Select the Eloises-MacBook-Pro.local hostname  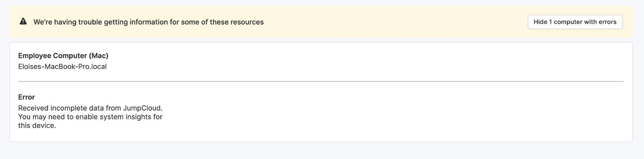(62, 66)
